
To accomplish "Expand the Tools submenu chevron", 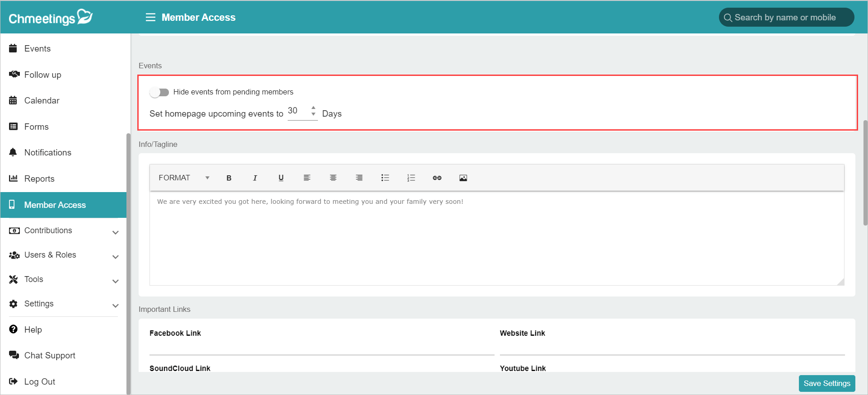I will [116, 281].
